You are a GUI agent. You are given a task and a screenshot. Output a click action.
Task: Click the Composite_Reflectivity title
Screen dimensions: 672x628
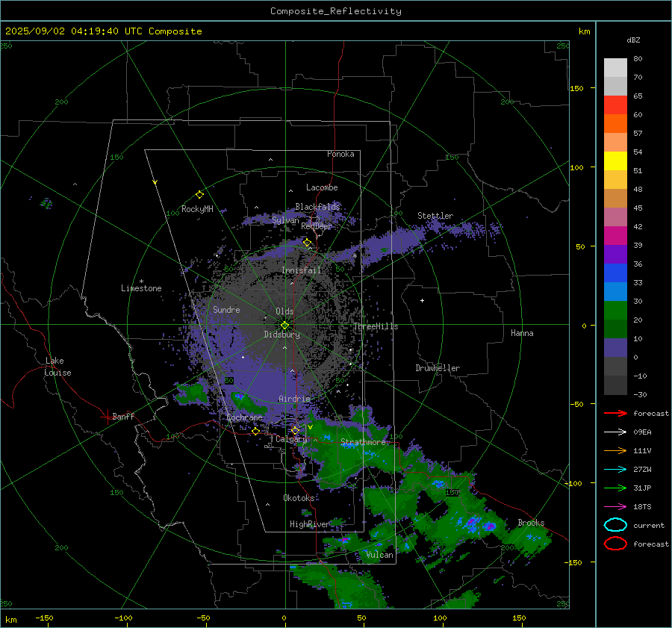[x=336, y=11]
